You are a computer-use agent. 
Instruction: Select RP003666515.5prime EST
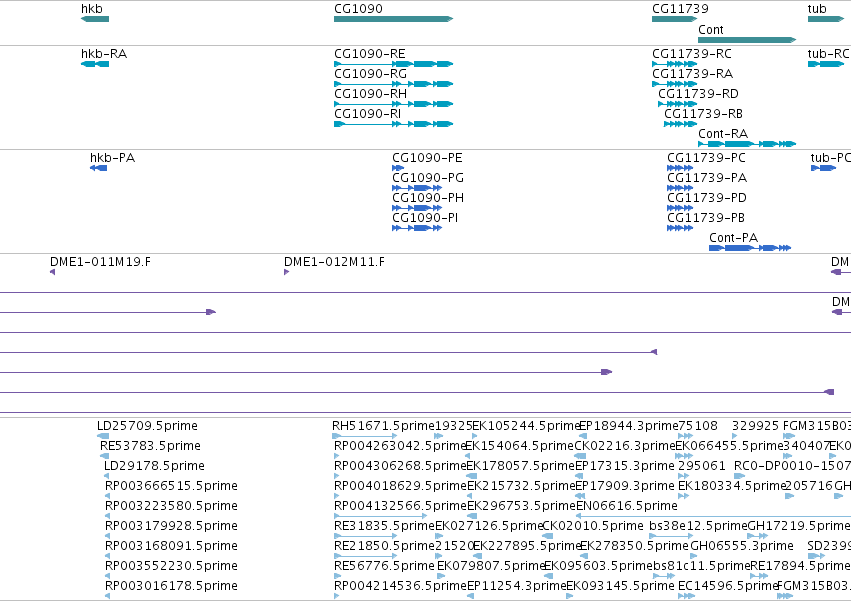107,496
